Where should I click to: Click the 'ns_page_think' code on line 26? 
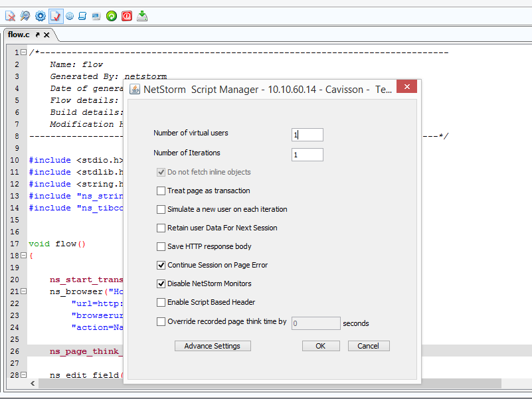pyautogui.click(x=86, y=351)
